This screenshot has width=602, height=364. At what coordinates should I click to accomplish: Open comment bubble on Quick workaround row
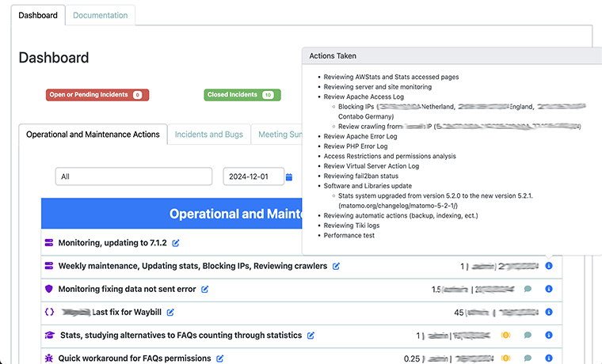[528, 358]
